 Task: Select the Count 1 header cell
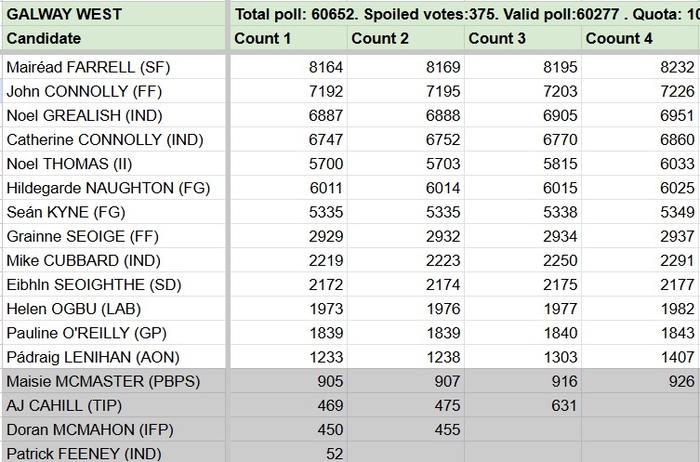click(x=287, y=39)
